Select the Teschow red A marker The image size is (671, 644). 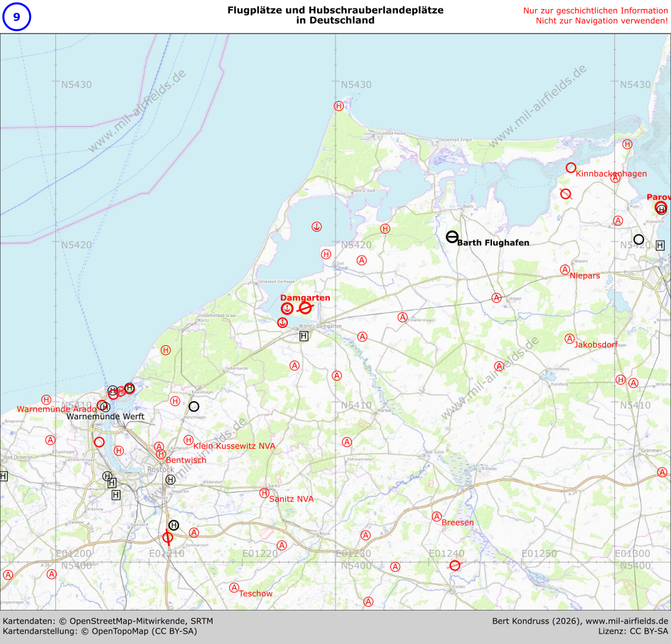pyautogui.click(x=234, y=587)
